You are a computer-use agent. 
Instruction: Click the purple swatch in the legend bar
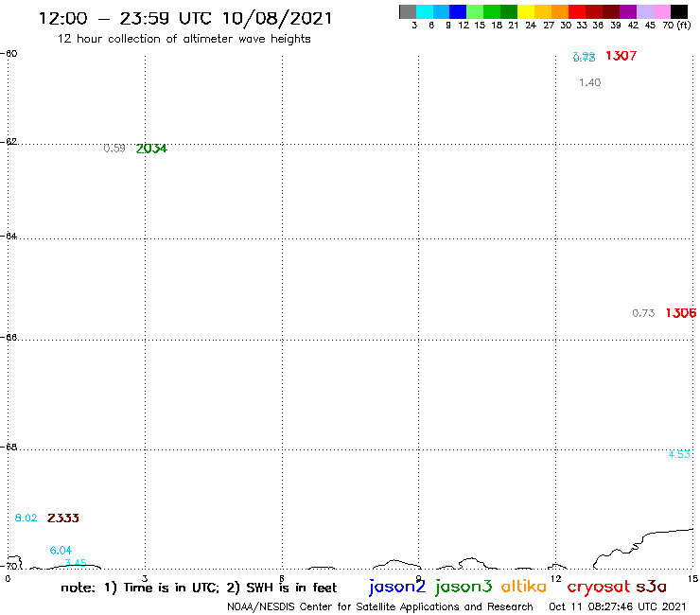click(x=628, y=11)
